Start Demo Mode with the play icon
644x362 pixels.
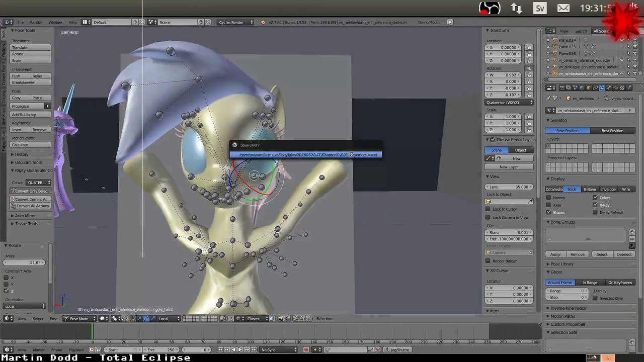(450, 22)
